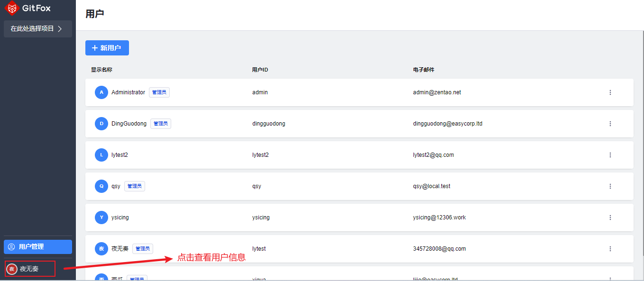
Task: Click the GitFox brand name text
Action: pos(37,8)
